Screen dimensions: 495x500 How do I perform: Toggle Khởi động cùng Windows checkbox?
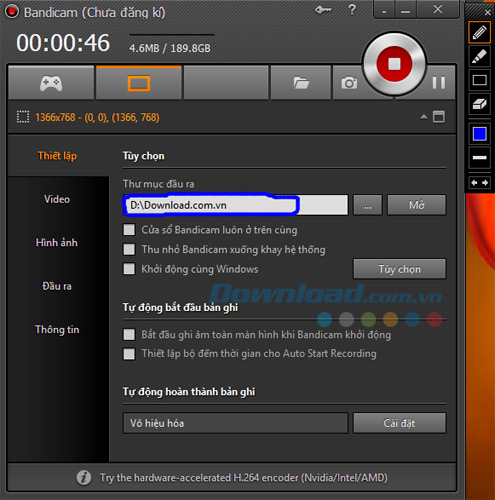coord(129,269)
